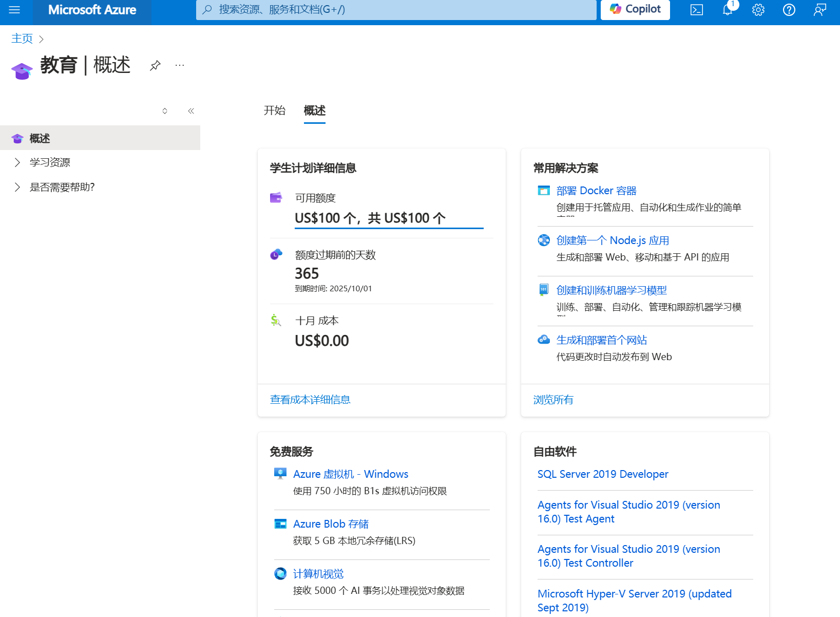Image resolution: width=840 pixels, height=617 pixels.
Task: Click the 自由软件 heading
Action: [555, 452]
